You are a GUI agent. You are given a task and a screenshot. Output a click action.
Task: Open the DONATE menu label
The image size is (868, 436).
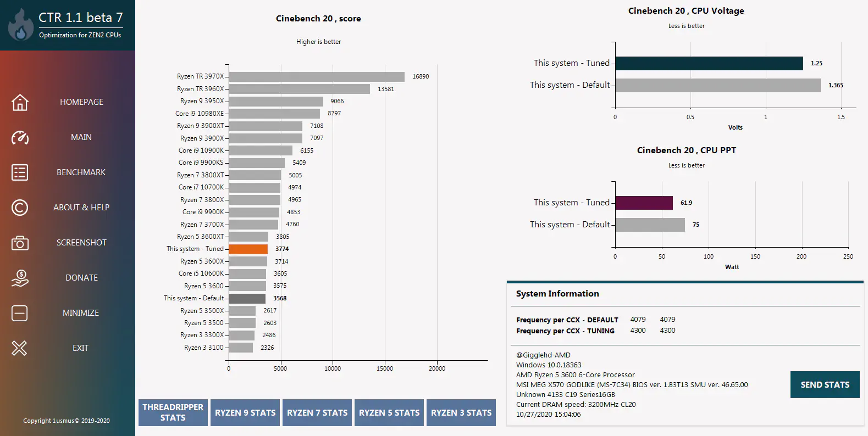pos(81,278)
